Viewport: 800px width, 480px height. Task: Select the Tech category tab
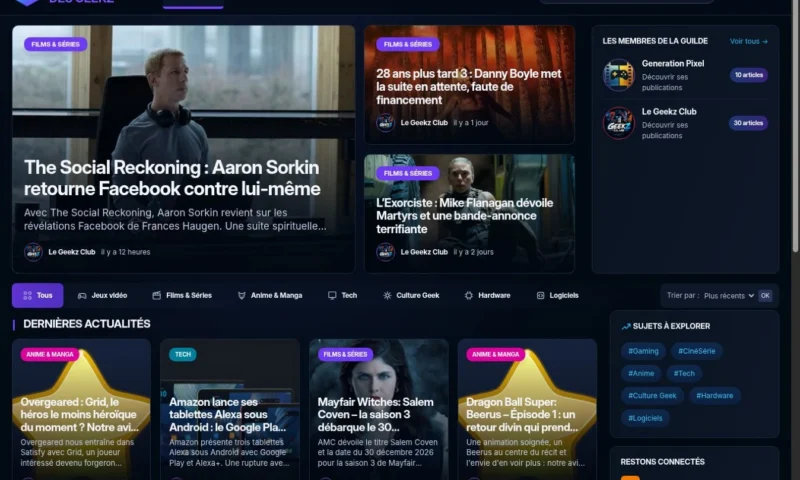tap(342, 295)
